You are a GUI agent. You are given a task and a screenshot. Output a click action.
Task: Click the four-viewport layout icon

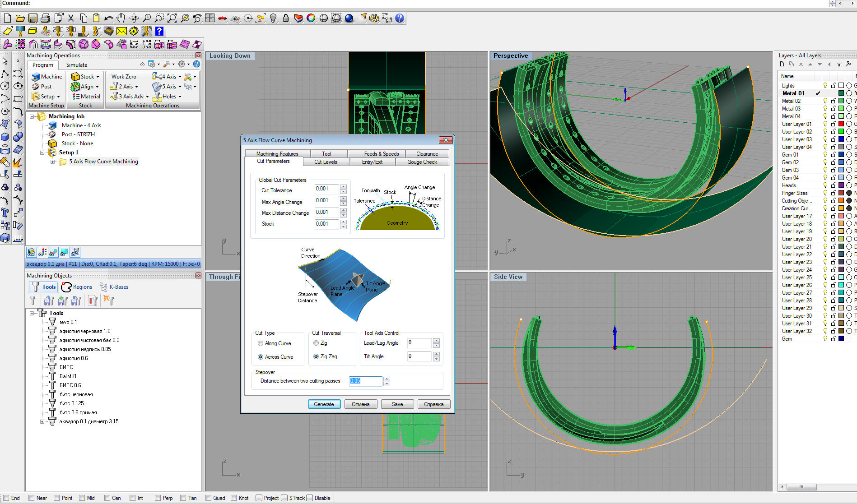(x=210, y=18)
